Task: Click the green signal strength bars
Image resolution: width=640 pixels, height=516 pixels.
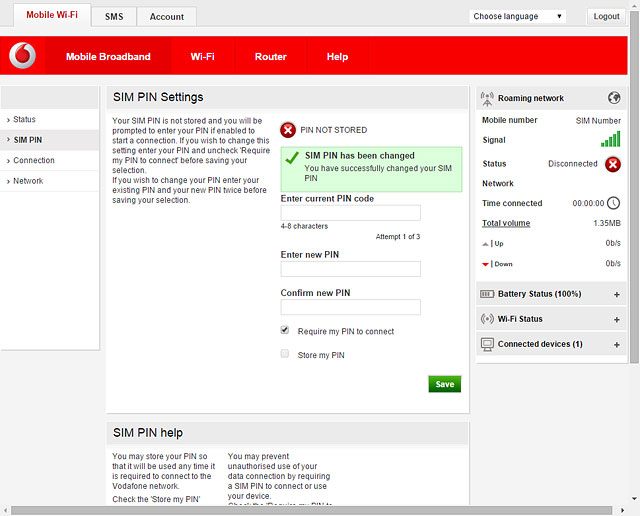Action: click(x=610, y=140)
